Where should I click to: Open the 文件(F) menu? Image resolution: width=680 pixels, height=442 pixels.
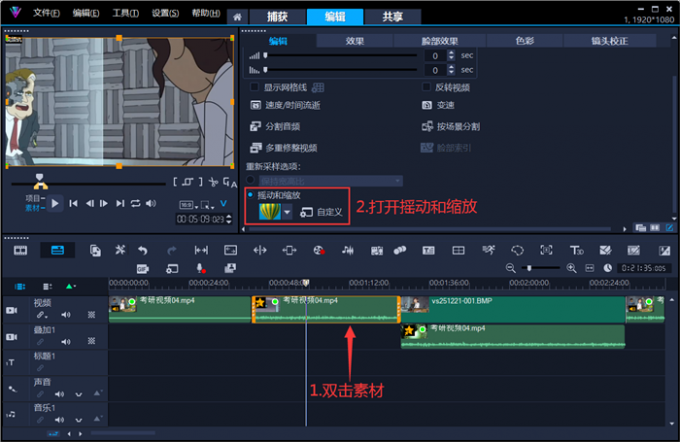click(x=46, y=13)
